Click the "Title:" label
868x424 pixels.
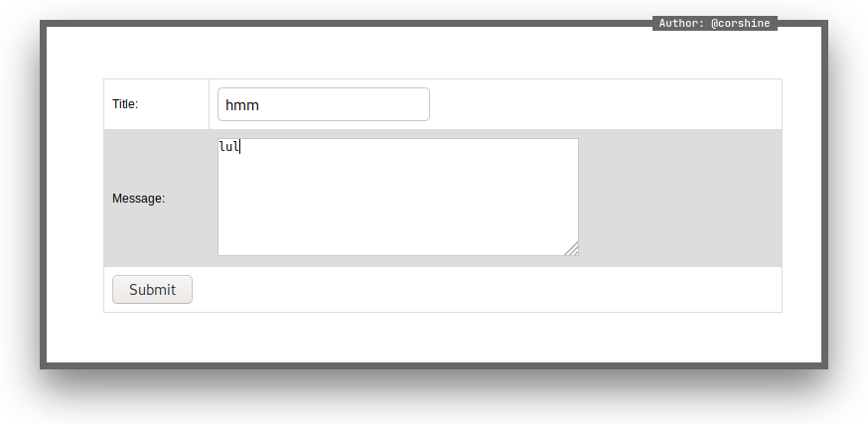[x=125, y=104]
